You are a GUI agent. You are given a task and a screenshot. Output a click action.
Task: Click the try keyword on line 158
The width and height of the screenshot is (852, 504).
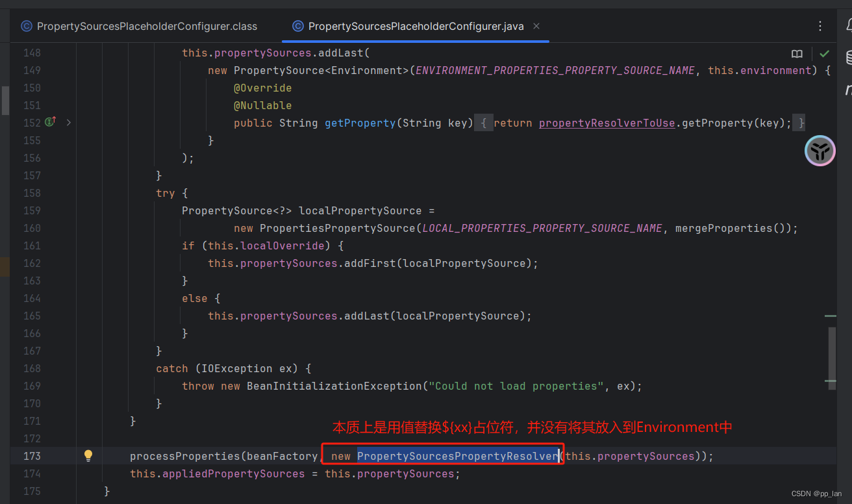(166, 193)
